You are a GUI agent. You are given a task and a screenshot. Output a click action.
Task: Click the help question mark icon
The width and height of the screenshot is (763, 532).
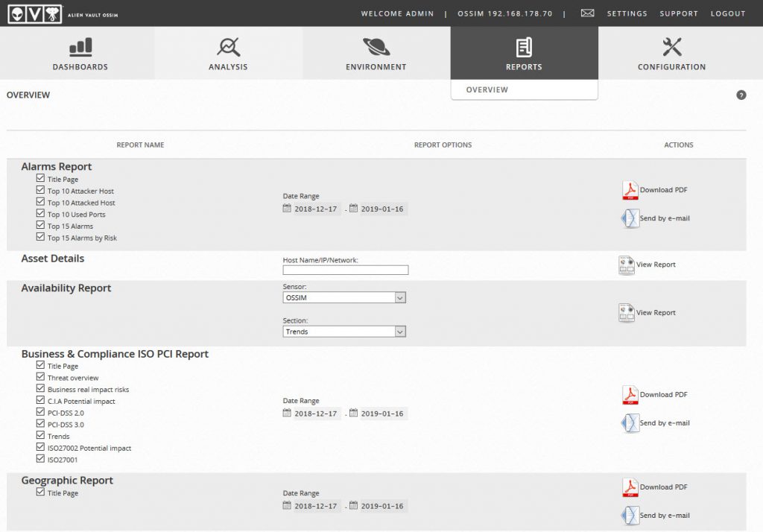coord(741,95)
